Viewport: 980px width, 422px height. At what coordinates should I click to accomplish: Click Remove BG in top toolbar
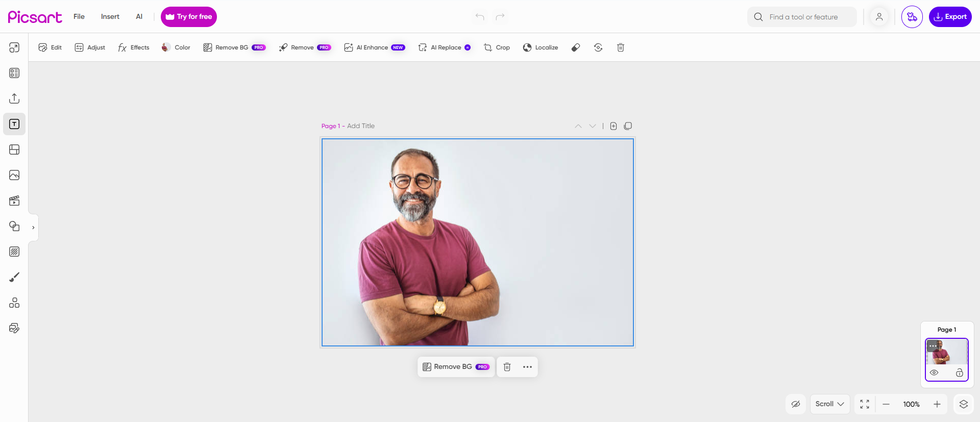[234, 47]
